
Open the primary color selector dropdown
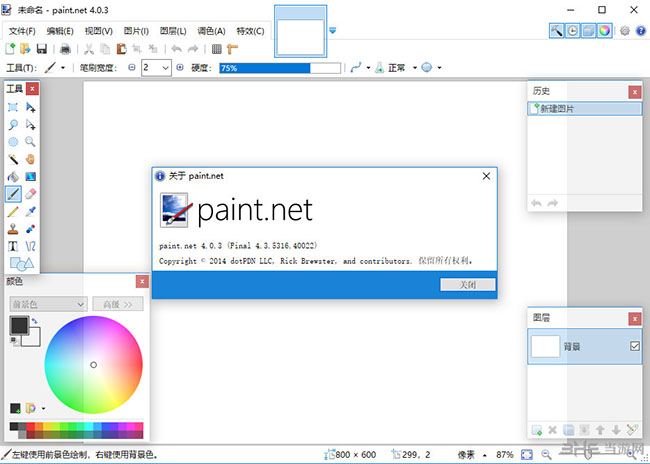pos(48,304)
